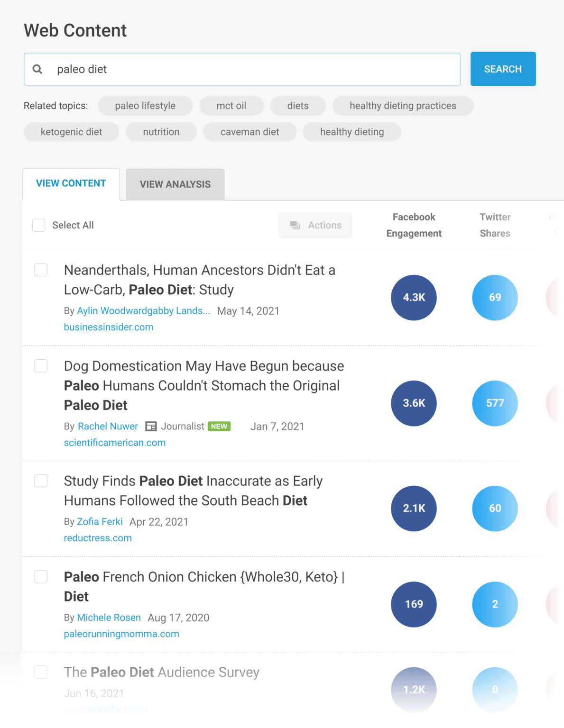Click the green NEW badge on the Journalist label
The height and width of the screenshot is (728, 564).
(x=219, y=426)
